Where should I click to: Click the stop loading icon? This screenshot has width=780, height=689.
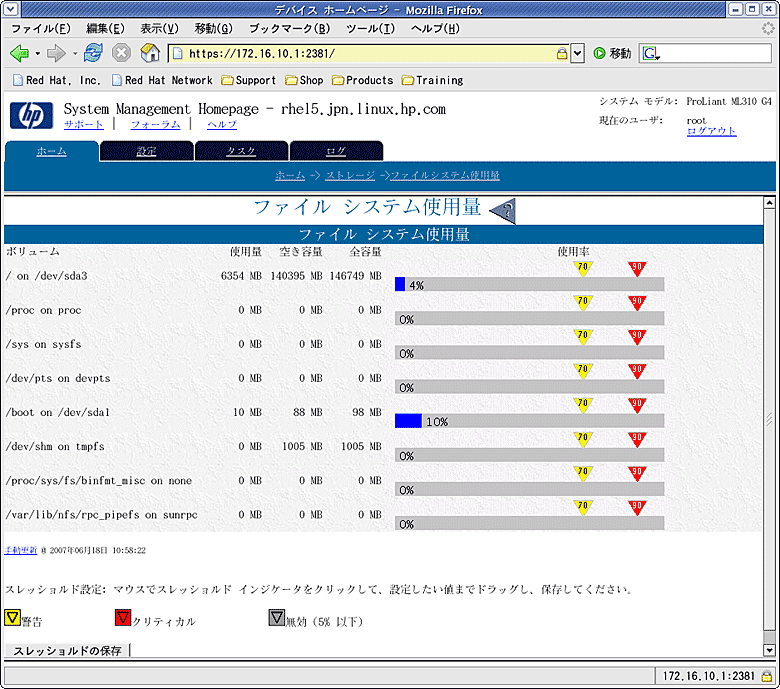121,53
